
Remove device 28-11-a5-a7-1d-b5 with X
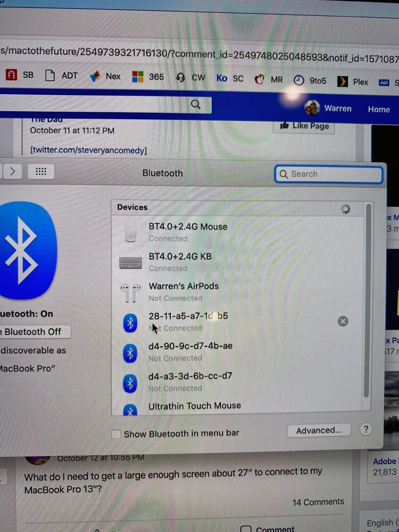[x=343, y=321]
